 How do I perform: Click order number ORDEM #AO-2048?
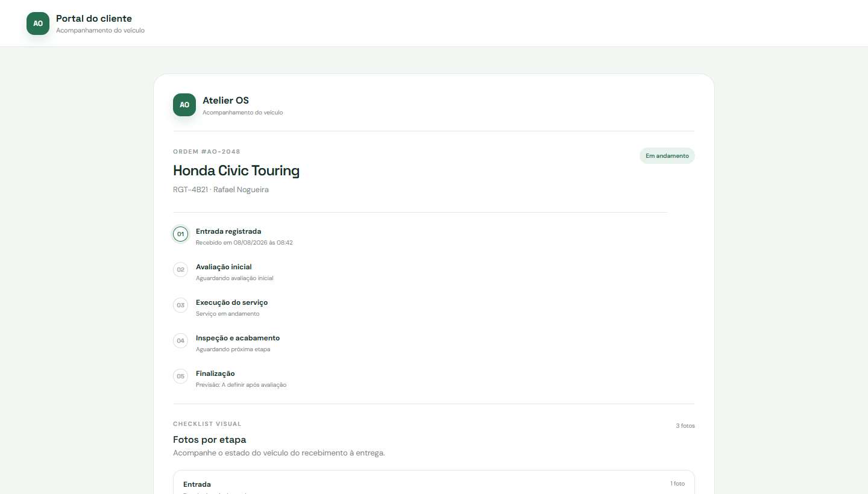click(x=207, y=152)
